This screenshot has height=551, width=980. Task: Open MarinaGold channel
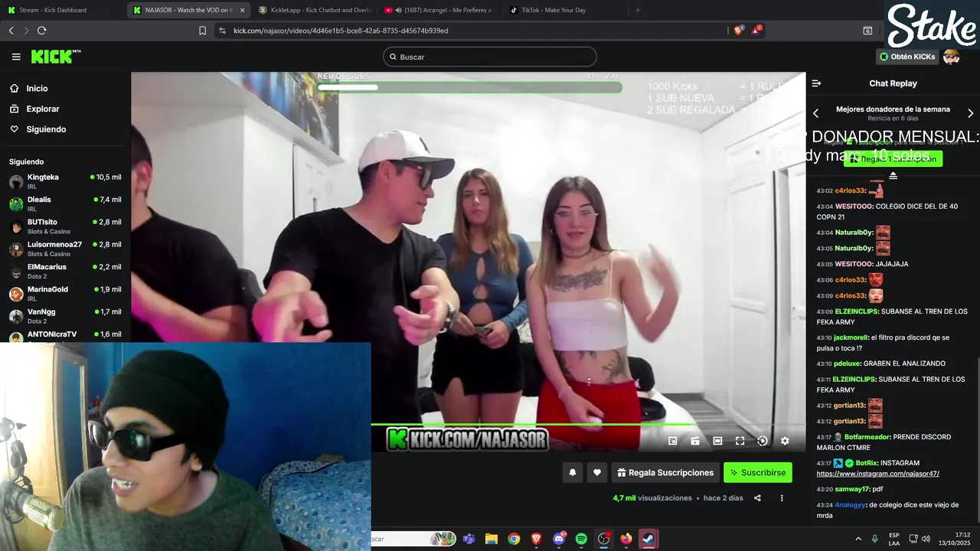click(65, 293)
